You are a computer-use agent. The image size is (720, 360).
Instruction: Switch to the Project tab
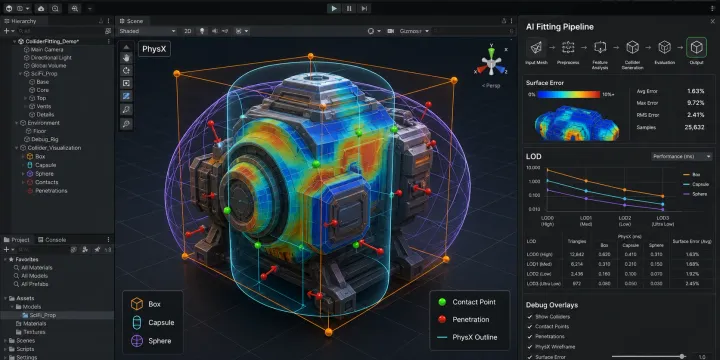coord(17,240)
